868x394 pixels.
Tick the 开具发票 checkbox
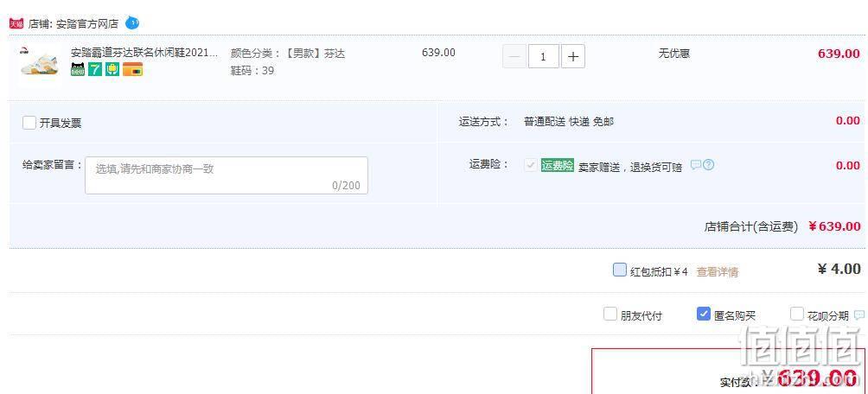(x=29, y=123)
